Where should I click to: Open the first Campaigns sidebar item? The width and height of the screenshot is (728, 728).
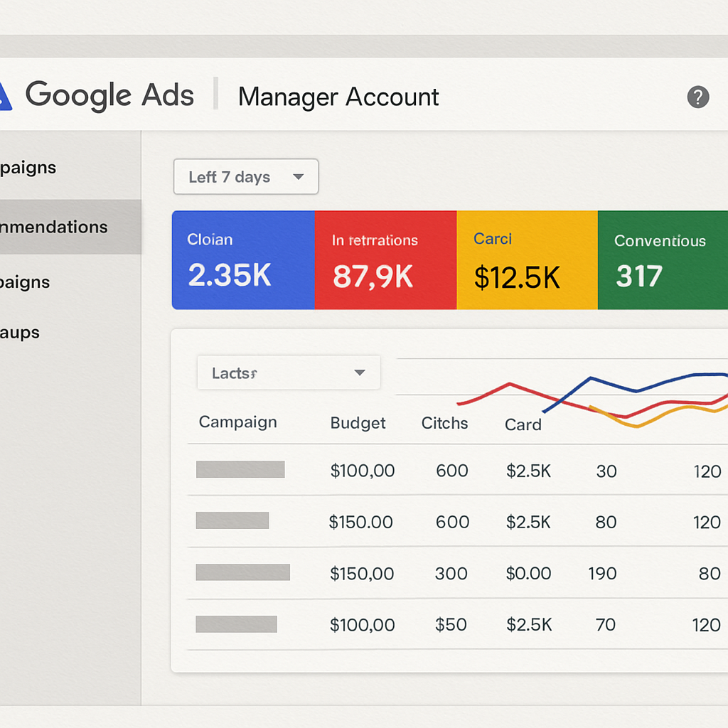[x=28, y=168]
